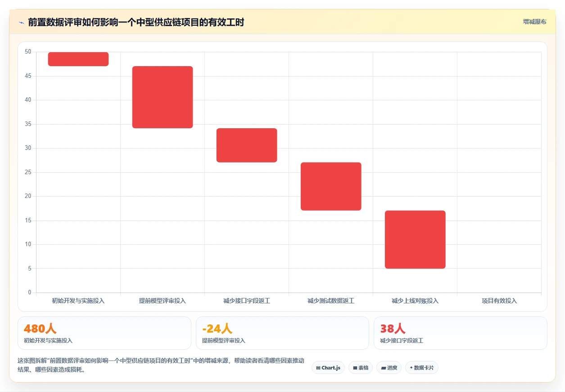The width and height of the screenshot is (565, 392).
Task: Click y-axis tick value 10
Action: coord(28,244)
